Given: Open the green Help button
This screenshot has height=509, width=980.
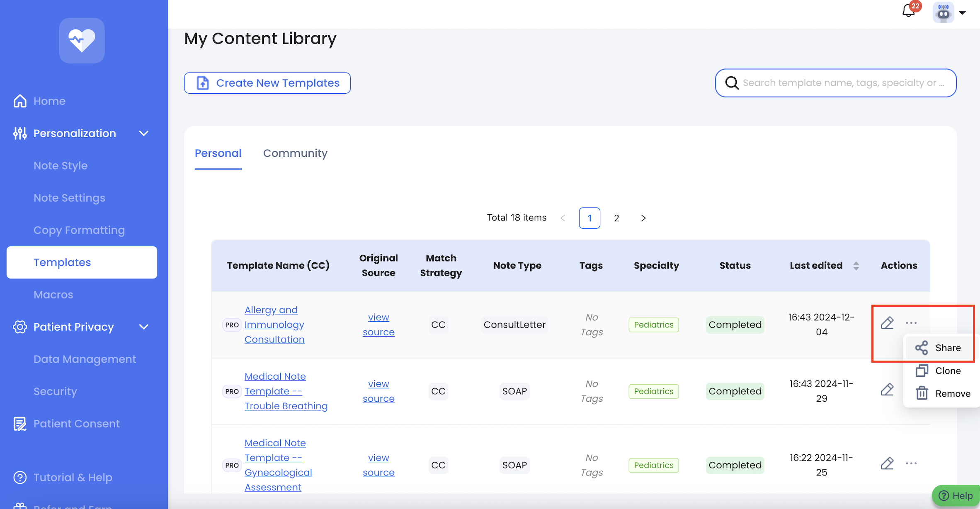Looking at the screenshot, I should 956,496.
